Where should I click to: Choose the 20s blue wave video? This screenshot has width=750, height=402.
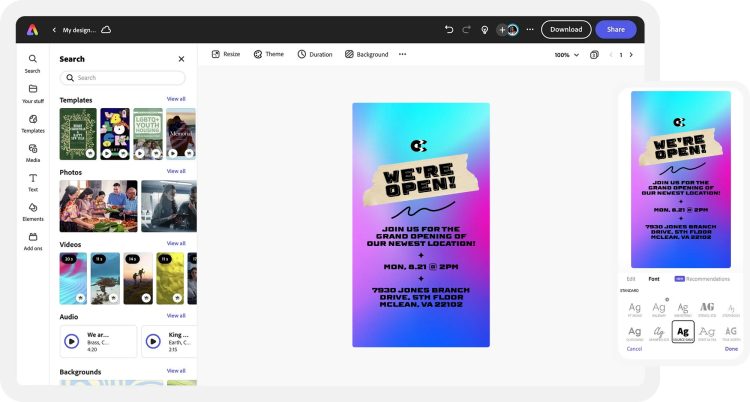[73, 278]
